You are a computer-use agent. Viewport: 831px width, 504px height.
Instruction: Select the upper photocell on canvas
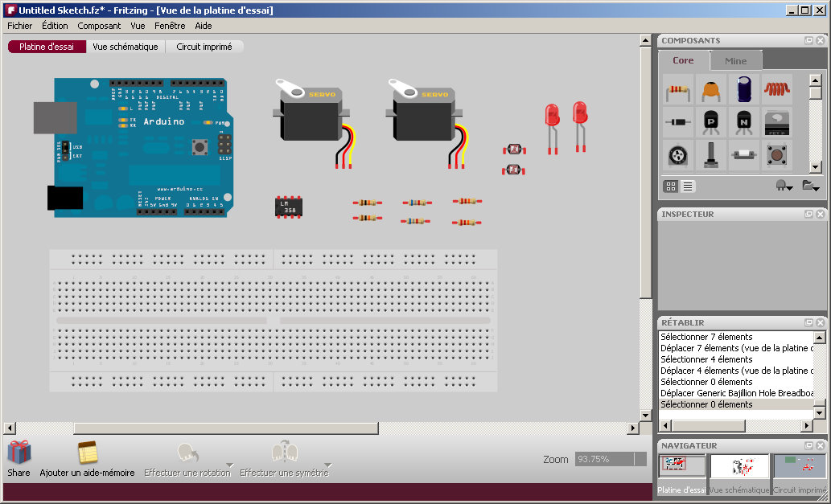click(x=513, y=150)
